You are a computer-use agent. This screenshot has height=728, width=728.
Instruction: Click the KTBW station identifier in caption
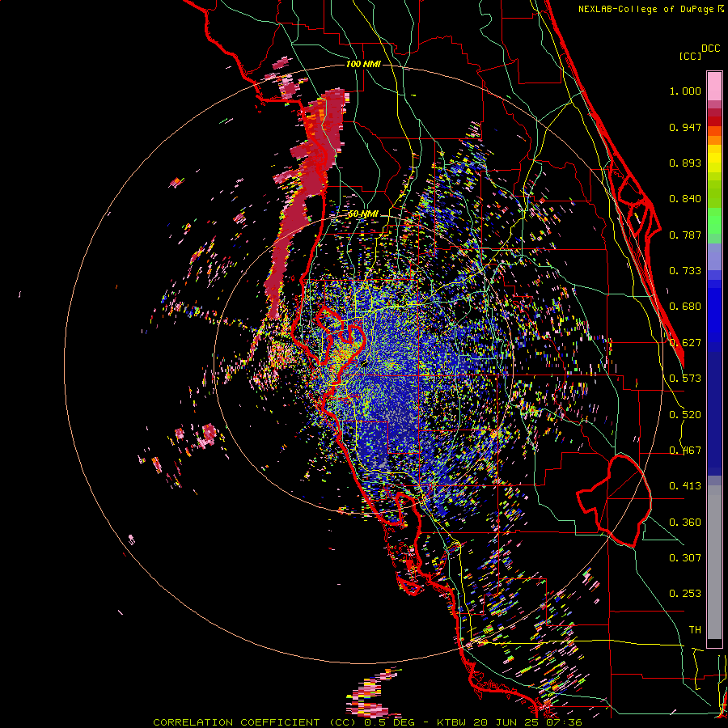[451, 722]
